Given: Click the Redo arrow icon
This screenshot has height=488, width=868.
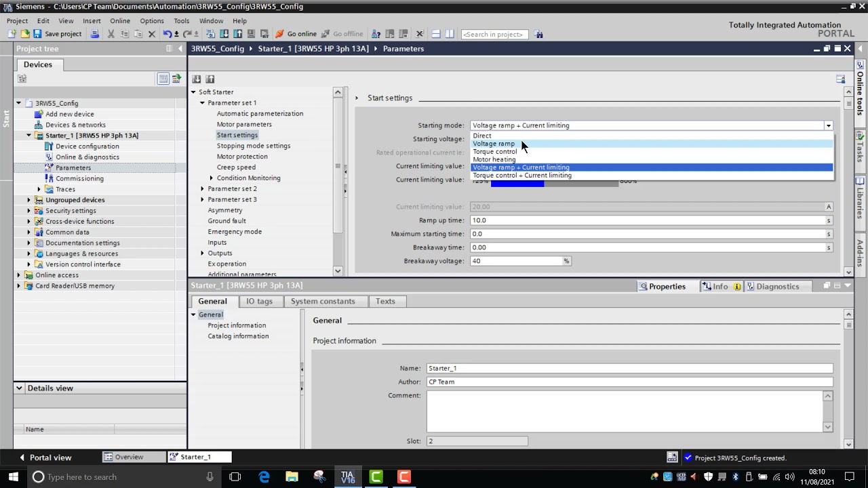Looking at the screenshot, I should 186,34.
